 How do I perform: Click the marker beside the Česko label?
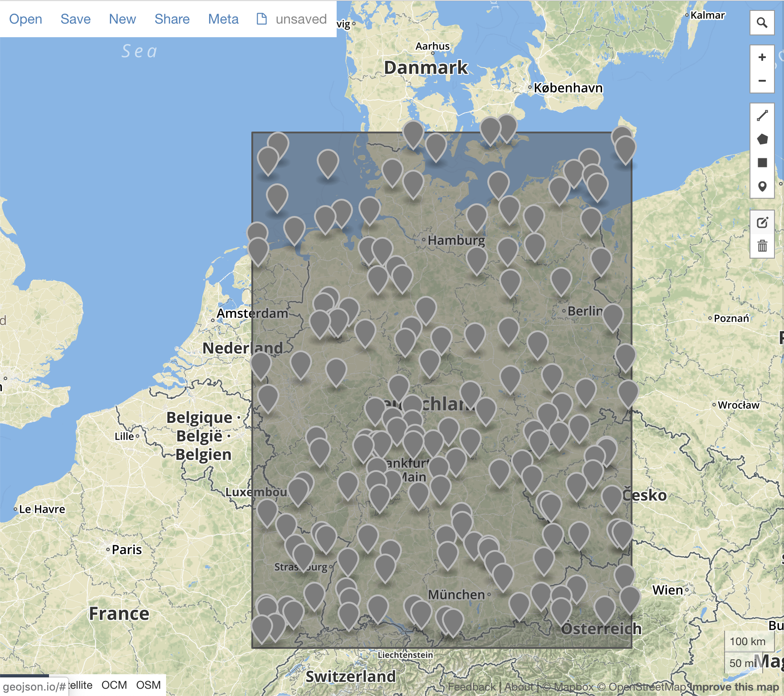(612, 499)
